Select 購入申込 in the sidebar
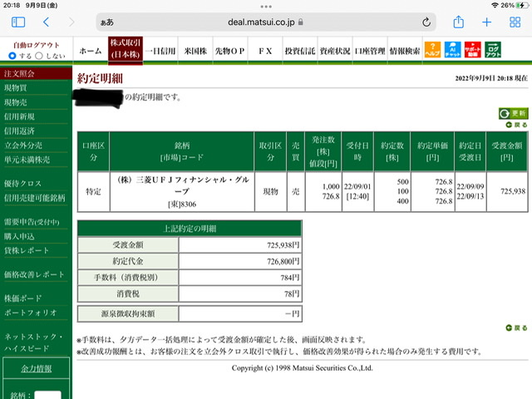This screenshot has height=399, width=532. [x=19, y=236]
